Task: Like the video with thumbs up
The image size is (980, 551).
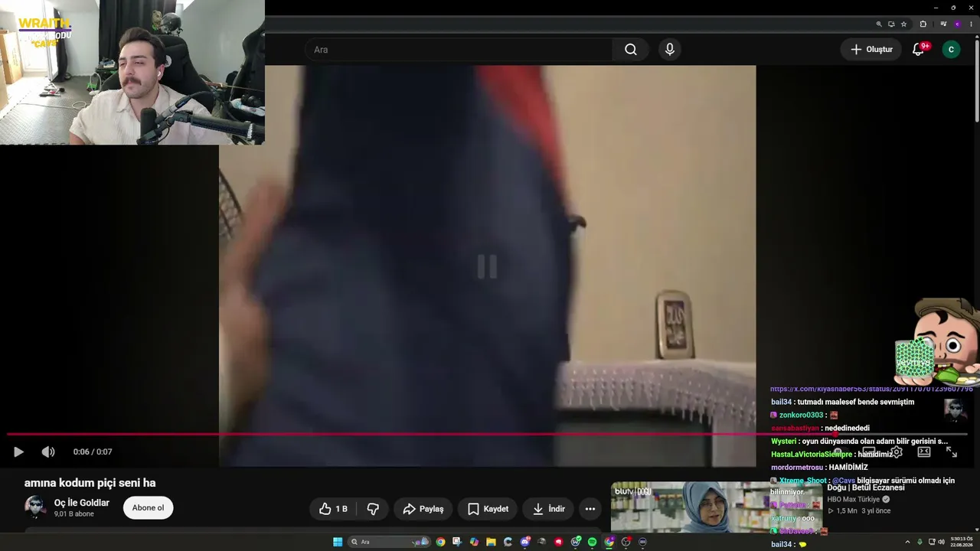Action: click(x=333, y=509)
